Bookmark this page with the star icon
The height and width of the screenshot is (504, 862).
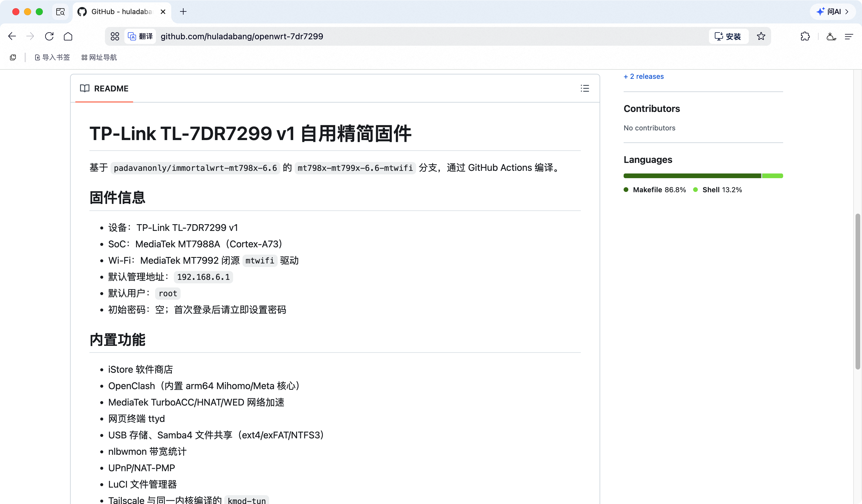[761, 36]
